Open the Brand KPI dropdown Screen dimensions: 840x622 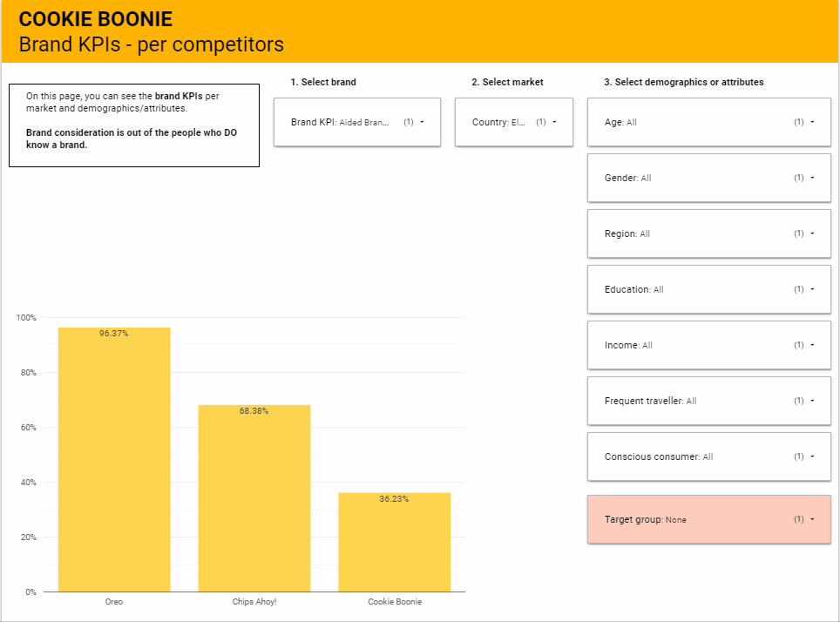click(356, 122)
